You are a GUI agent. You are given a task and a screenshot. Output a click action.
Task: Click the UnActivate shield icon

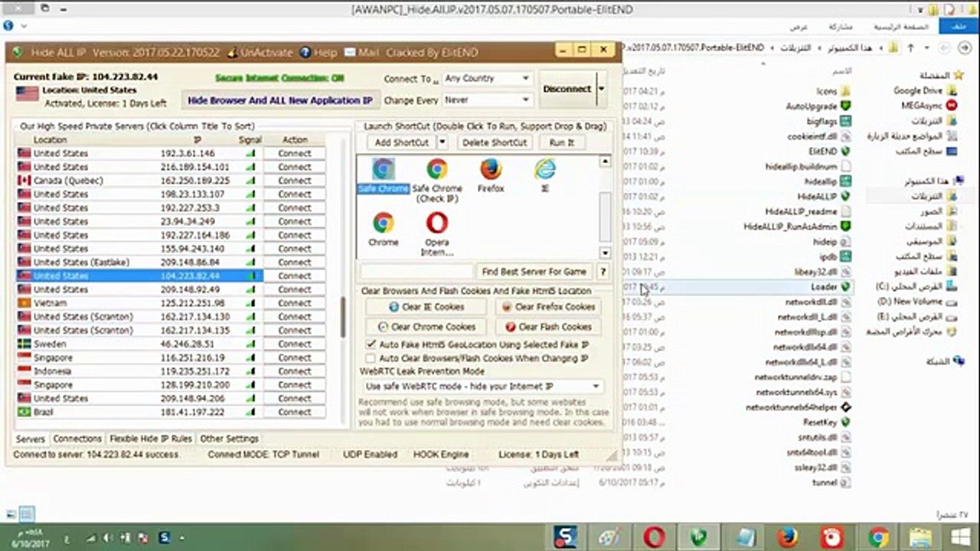click(x=231, y=53)
